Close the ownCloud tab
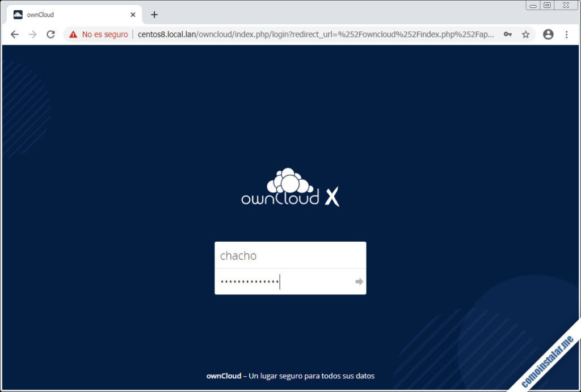Viewport: 581px width, 392px height. [x=133, y=14]
